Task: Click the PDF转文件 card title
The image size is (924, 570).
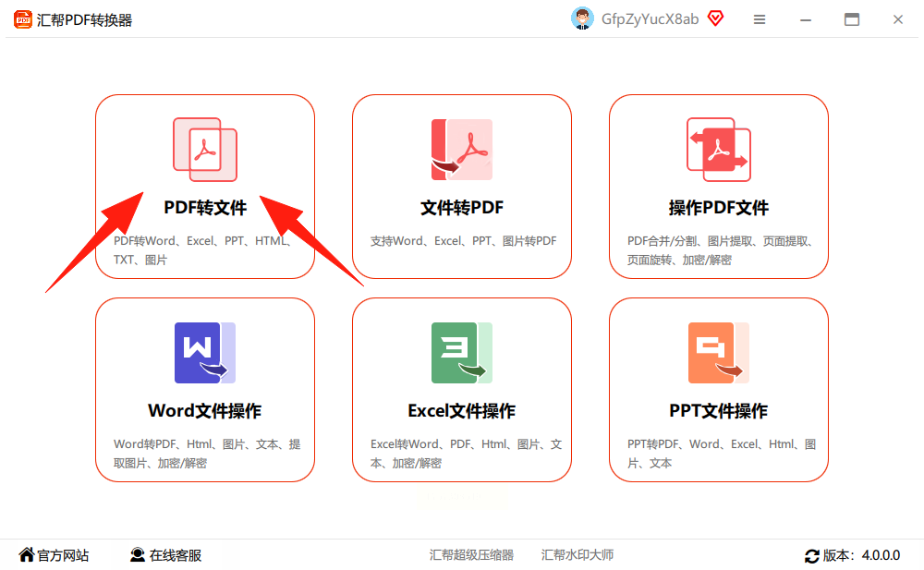Action: click(205, 208)
